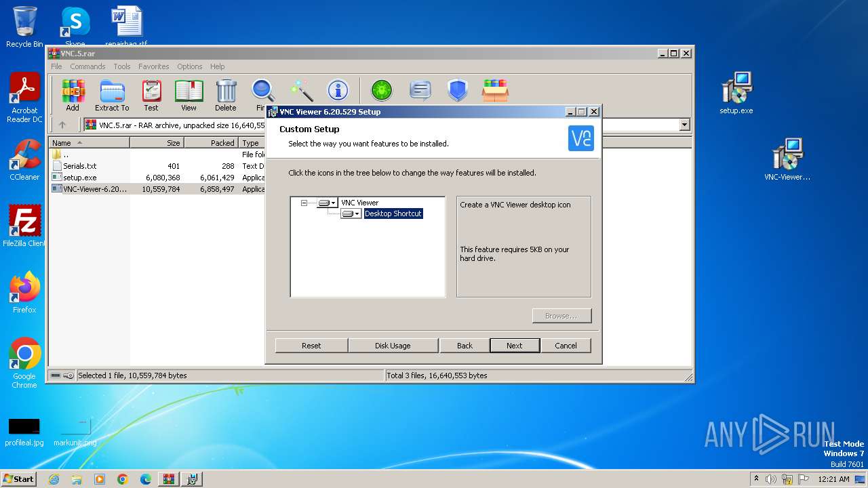
Task: Click the taskbar clock showing 12:21 AM
Action: pyautogui.click(x=833, y=479)
